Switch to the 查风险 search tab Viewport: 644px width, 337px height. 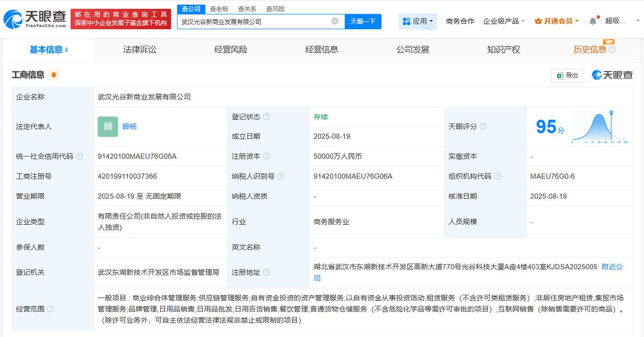point(275,9)
